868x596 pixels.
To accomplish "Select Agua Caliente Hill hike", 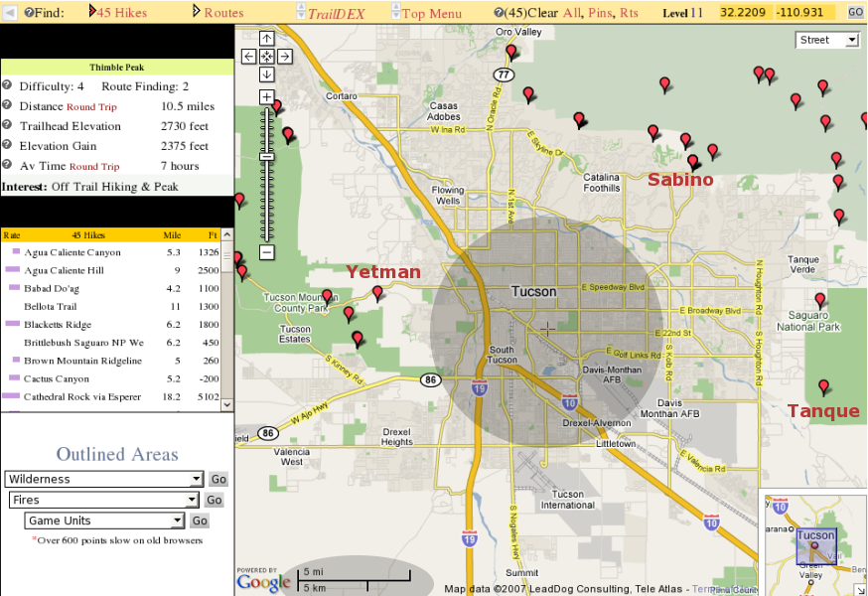I will point(110,271).
